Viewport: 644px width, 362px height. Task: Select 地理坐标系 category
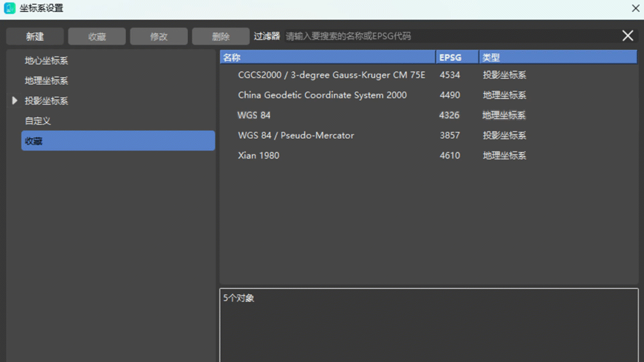click(47, 81)
